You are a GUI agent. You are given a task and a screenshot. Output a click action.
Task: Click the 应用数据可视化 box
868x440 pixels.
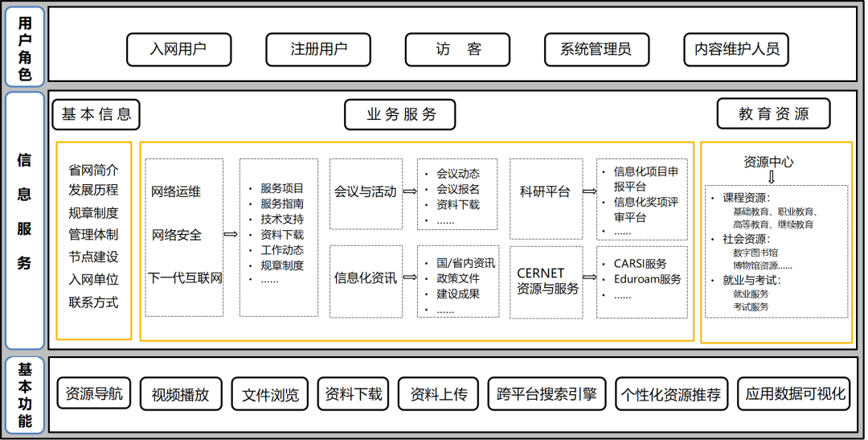tap(794, 394)
